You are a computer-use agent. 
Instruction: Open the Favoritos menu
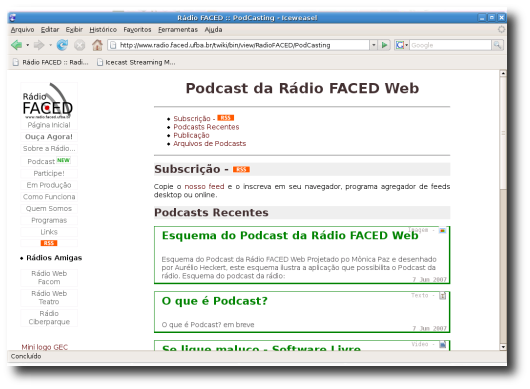coord(137,30)
